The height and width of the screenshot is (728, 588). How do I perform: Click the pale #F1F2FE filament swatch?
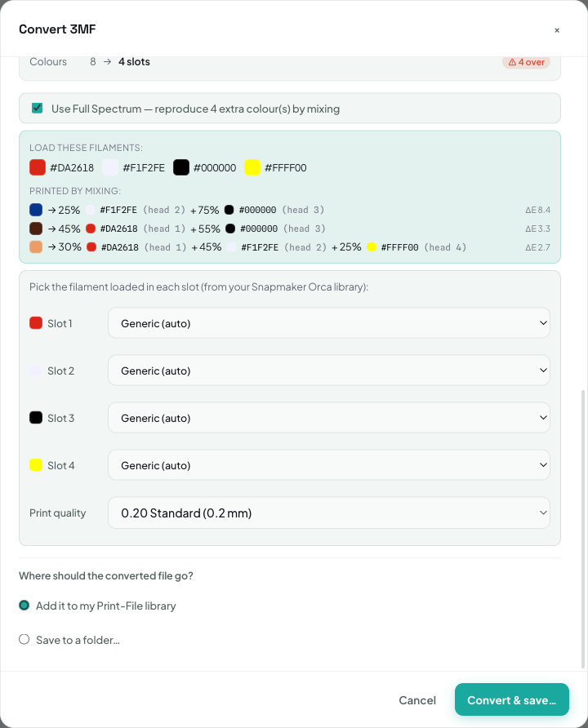(110, 167)
